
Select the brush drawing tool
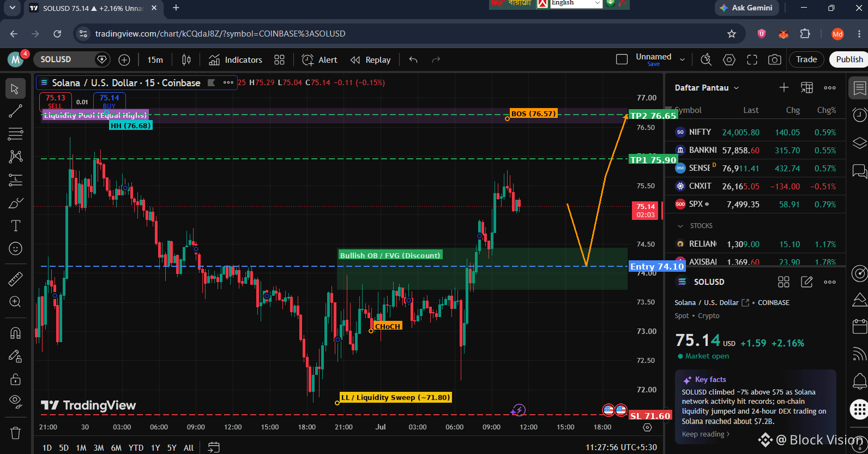tap(15, 203)
